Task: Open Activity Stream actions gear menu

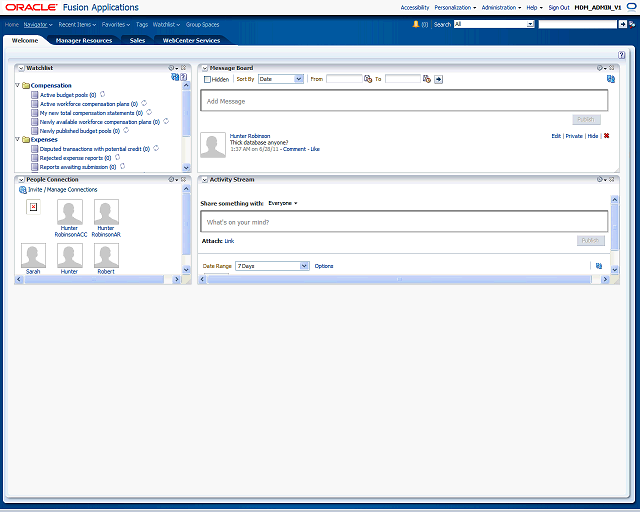Action: click(x=601, y=179)
